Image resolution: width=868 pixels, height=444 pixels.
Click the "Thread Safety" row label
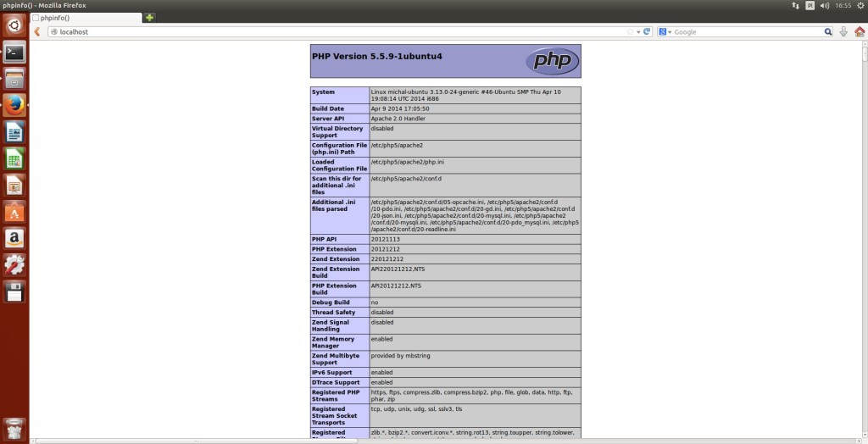333,312
